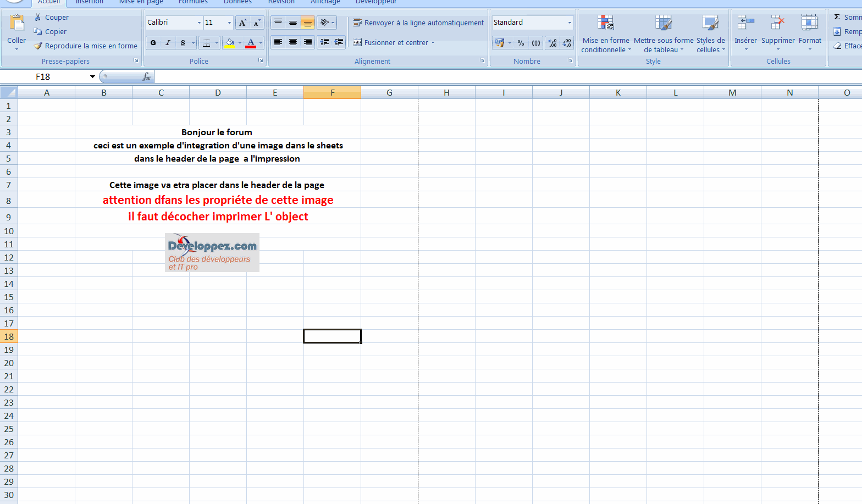Screen dimensions: 862x504
Task: Open Alignement dialog launcher
Action: click(482, 60)
